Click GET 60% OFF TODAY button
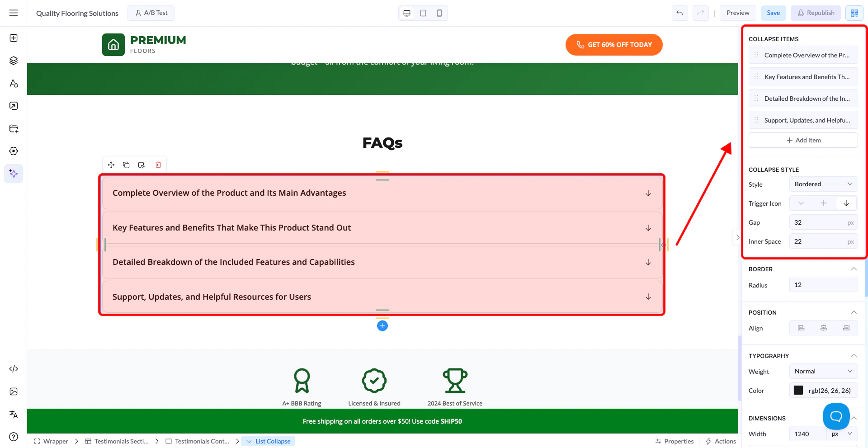868x448 pixels. (x=614, y=45)
